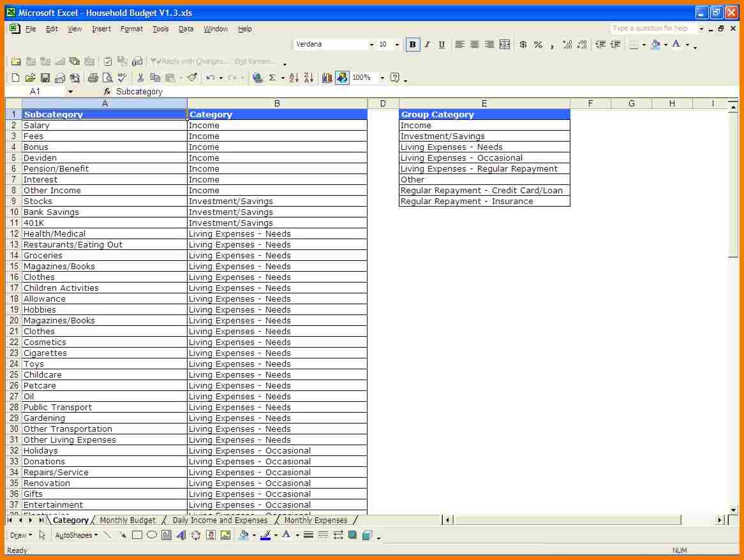Click the Save icon in the toolbar

(45, 78)
